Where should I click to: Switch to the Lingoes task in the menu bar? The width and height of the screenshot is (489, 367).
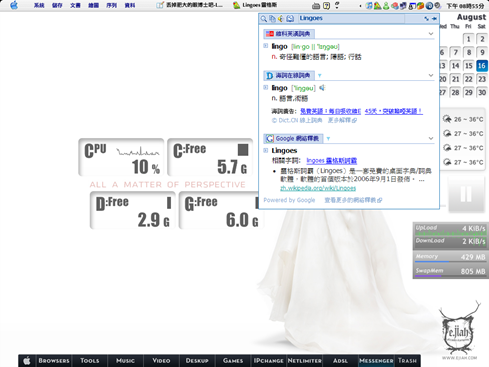pos(255,5)
